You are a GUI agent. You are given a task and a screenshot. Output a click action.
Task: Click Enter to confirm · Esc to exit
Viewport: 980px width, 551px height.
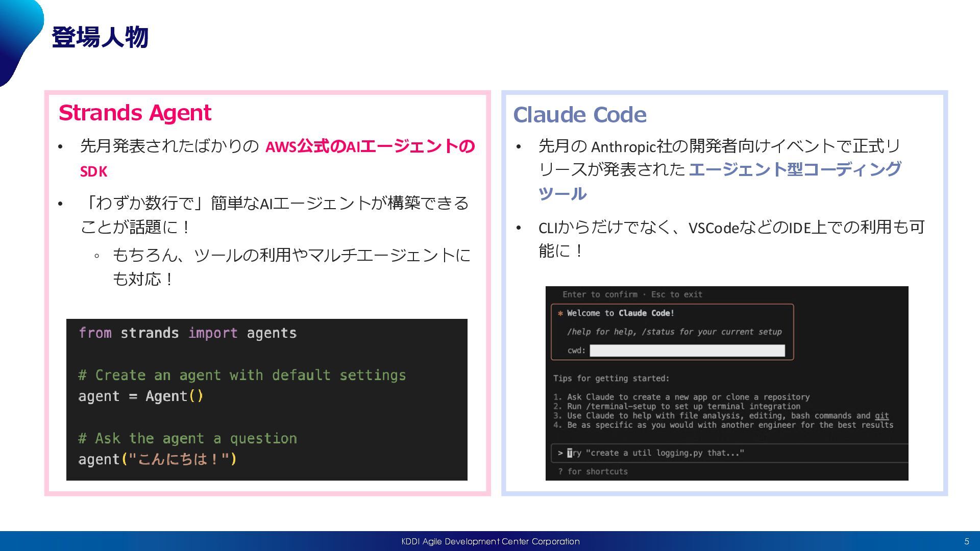[632, 294]
